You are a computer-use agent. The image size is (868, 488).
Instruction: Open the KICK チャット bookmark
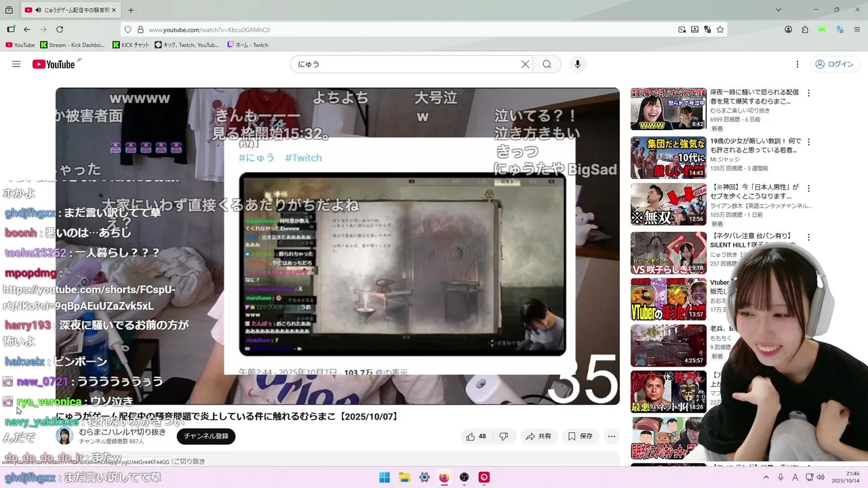tap(131, 45)
